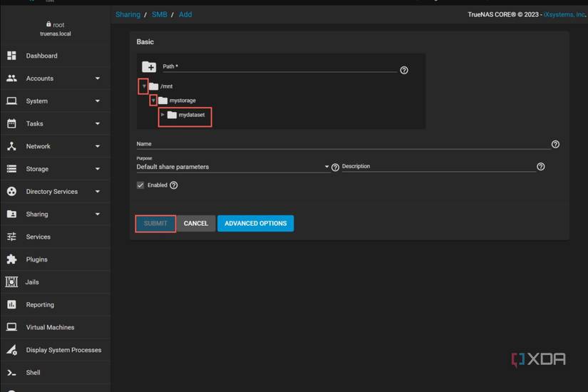The height and width of the screenshot is (392, 588).
Task: Click the Virtual Machines laptop icon
Action: tap(11, 327)
